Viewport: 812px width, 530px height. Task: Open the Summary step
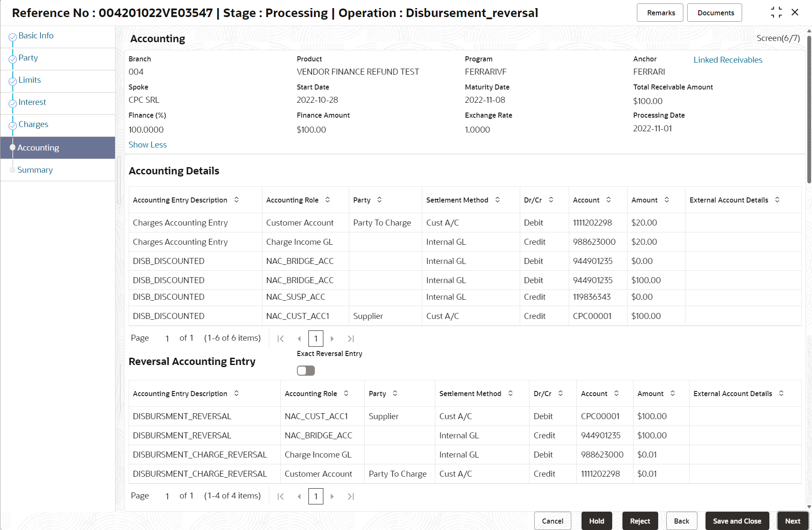pyautogui.click(x=35, y=170)
